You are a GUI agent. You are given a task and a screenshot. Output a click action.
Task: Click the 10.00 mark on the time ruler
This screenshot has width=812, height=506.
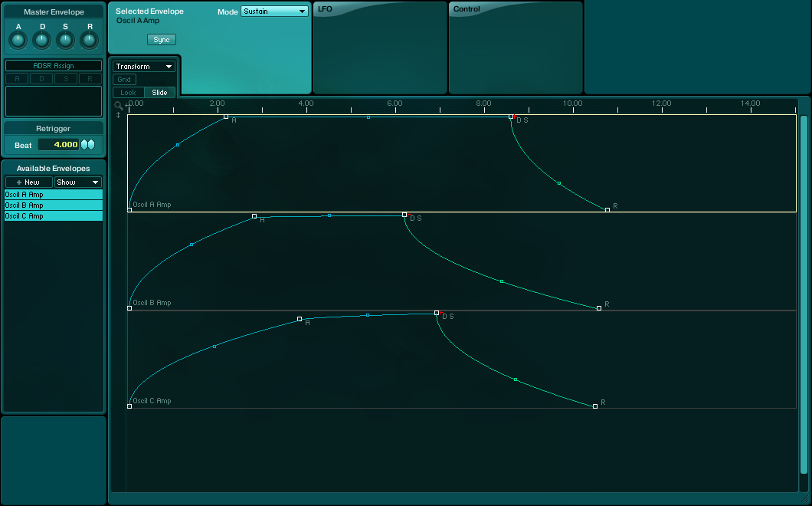click(573, 103)
